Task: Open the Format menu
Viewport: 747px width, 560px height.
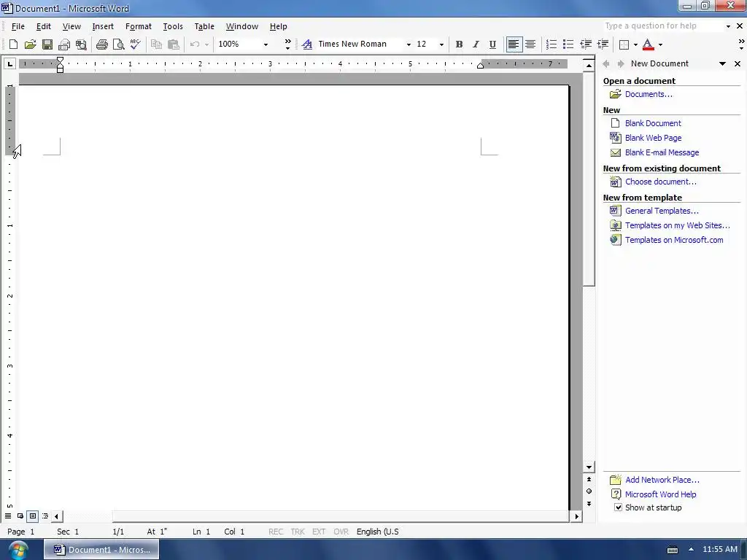Action: 138,27
